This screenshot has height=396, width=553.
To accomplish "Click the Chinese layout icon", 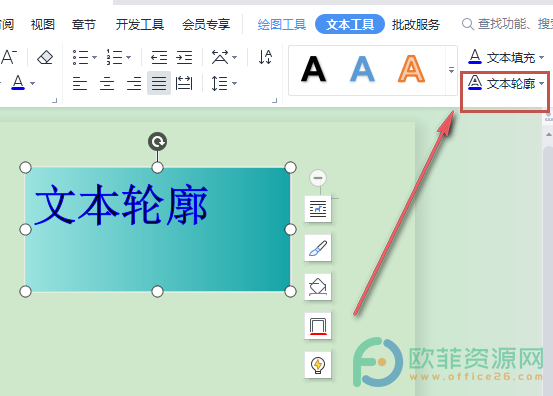I will click(220, 57).
